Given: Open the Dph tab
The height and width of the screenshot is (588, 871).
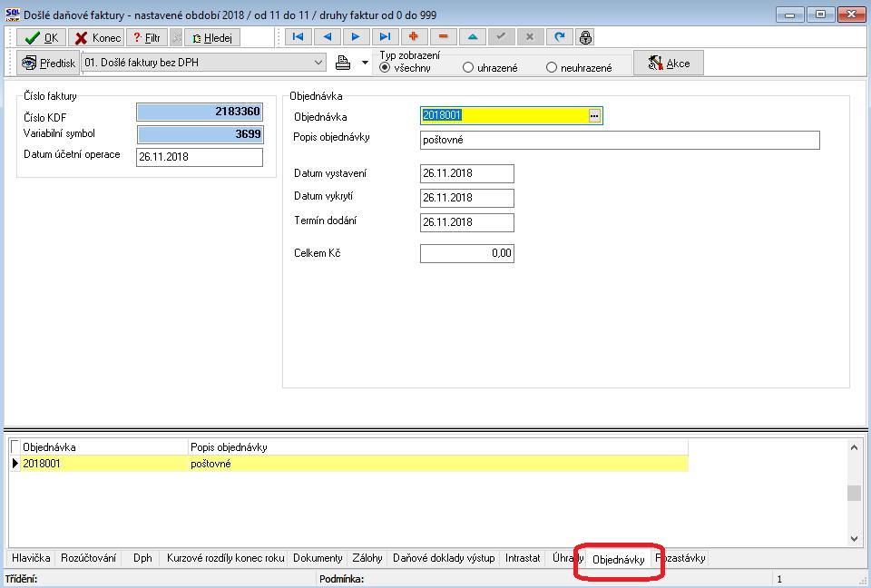Looking at the screenshot, I should click(x=142, y=557).
